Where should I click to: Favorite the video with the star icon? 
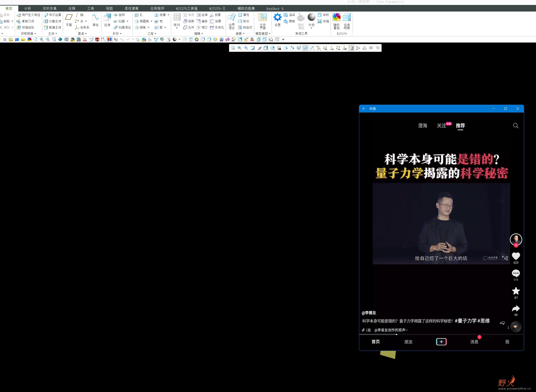516,291
